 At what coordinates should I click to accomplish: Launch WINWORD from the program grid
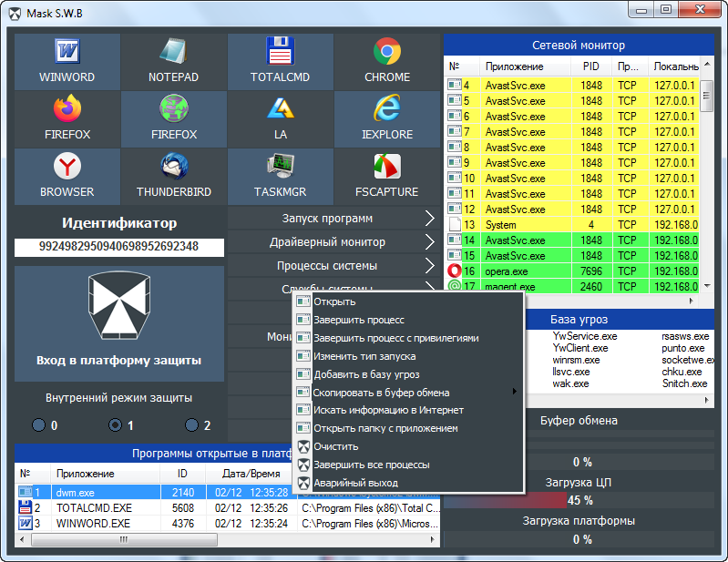[x=67, y=61]
